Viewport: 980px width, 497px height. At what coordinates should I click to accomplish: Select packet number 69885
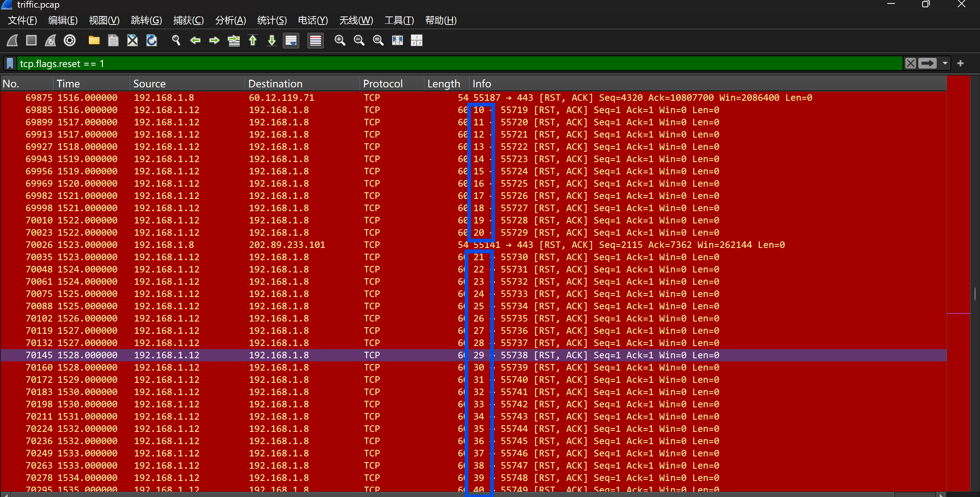pyautogui.click(x=474, y=110)
